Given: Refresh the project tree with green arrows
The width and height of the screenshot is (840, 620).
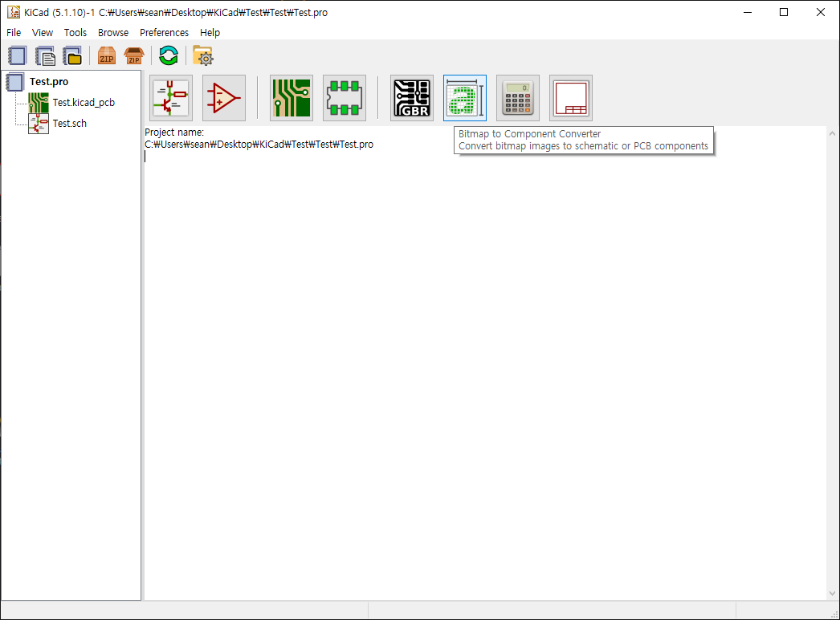Looking at the screenshot, I should click(169, 55).
